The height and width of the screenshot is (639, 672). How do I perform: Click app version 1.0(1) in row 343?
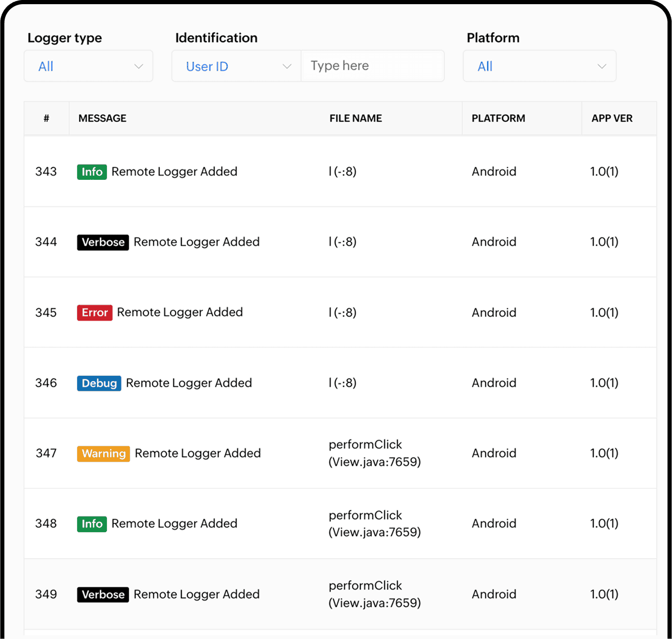tap(604, 172)
